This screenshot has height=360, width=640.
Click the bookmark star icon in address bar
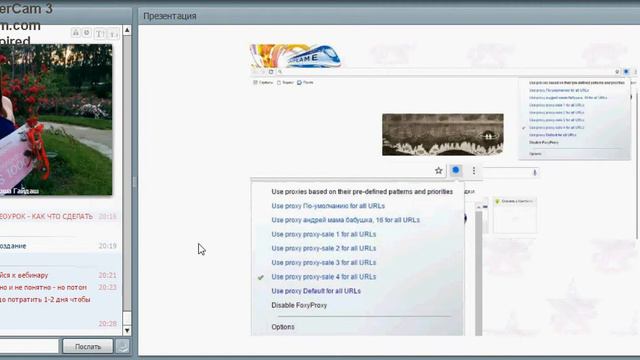click(x=438, y=171)
